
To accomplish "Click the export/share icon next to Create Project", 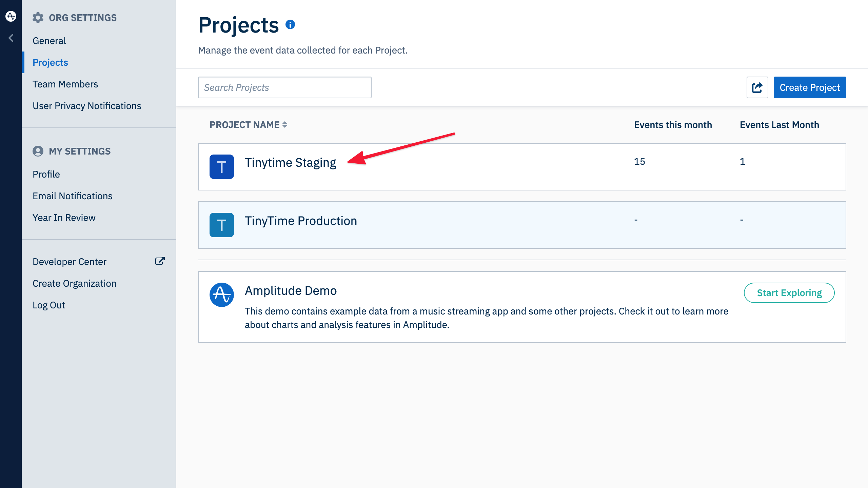I will (x=758, y=87).
